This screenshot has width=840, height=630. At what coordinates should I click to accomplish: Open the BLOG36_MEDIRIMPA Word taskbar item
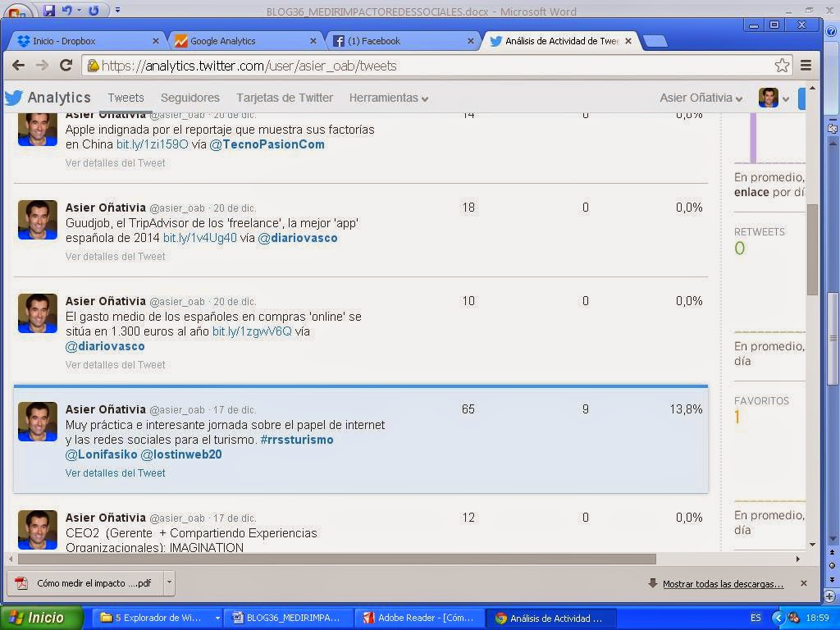click(x=286, y=618)
